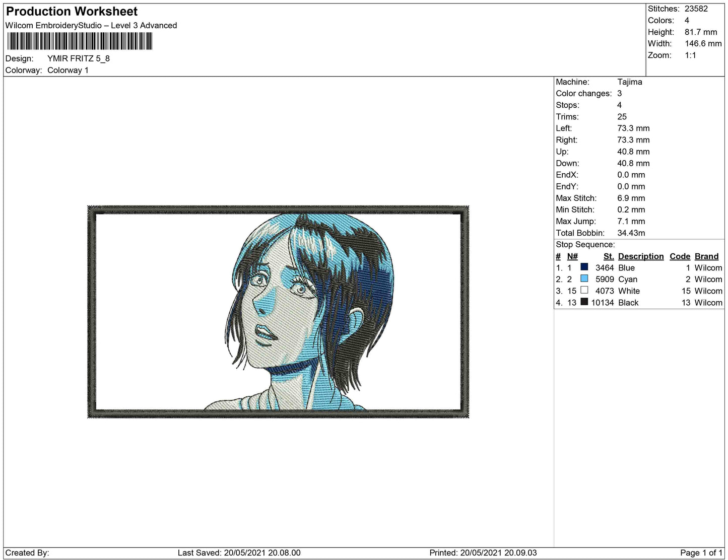The height and width of the screenshot is (560, 728).
Task: Select White's stitch count "4073"
Action: tap(605, 291)
